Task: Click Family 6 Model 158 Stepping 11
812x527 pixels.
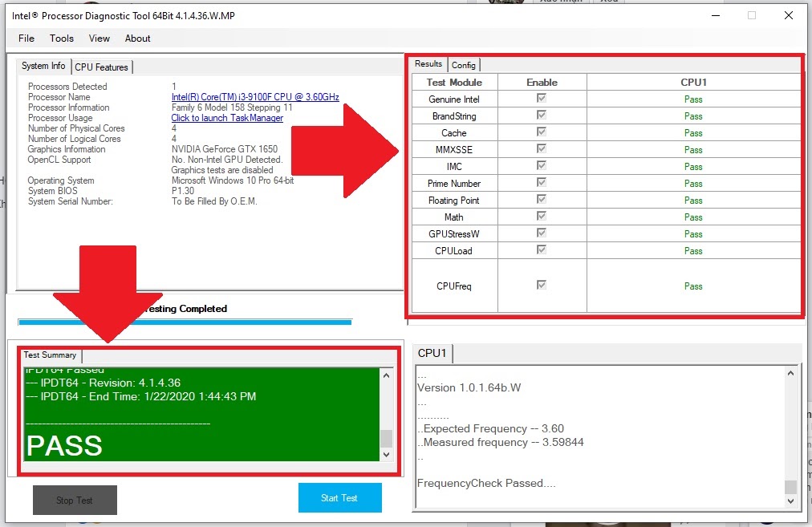Action: (232, 107)
